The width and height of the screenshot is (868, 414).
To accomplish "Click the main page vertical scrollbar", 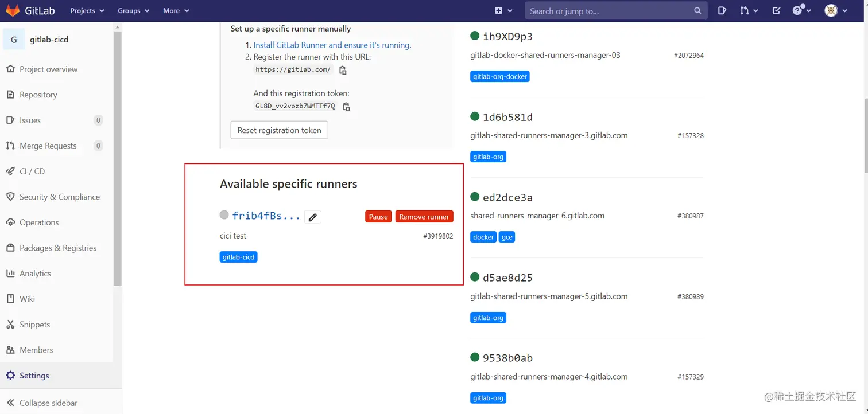I will 865,135.
